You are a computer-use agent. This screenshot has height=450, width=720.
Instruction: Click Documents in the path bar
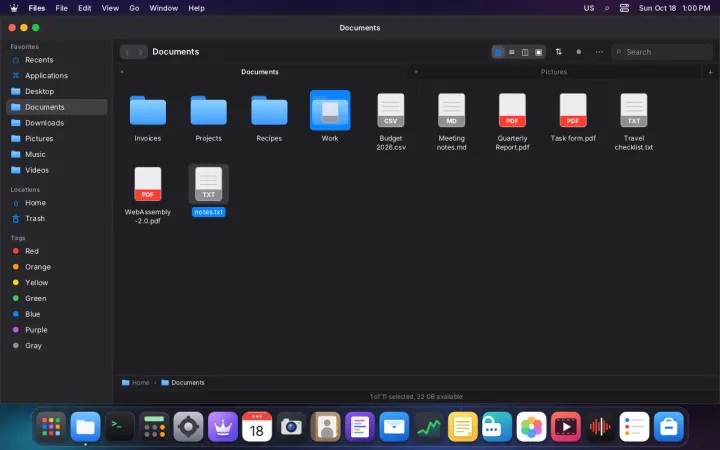(x=183, y=382)
